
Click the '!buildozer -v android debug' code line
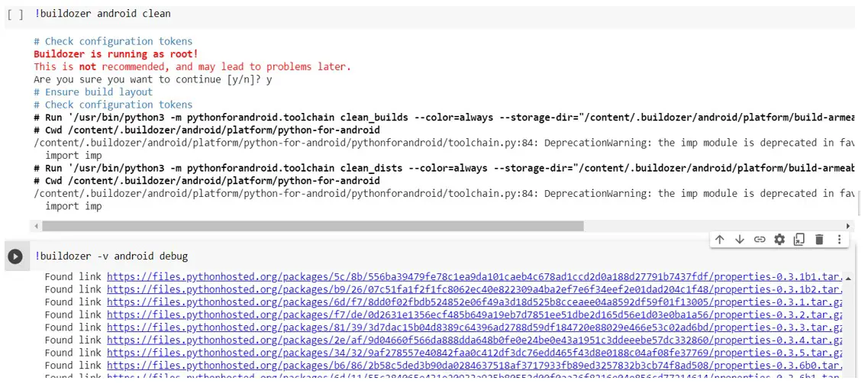pyautogui.click(x=111, y=256)
